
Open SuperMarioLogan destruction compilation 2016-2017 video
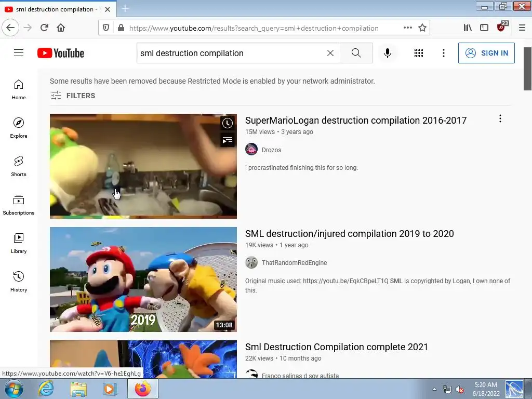(x=355, y=121)
